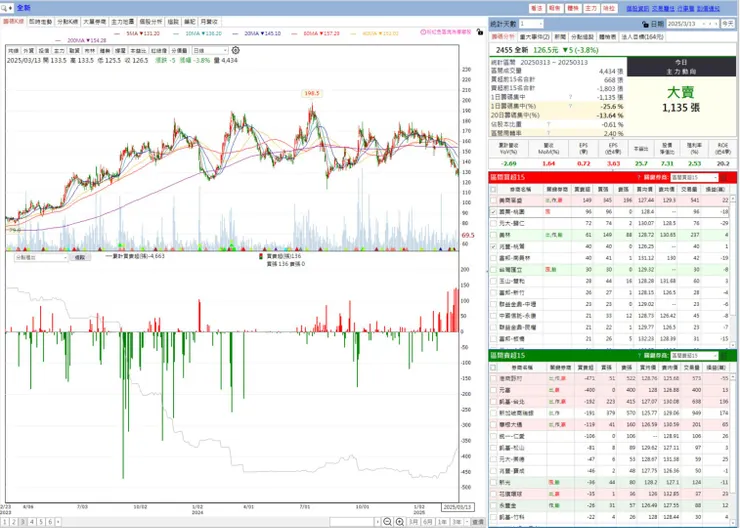Open the 個股資訊 link
Viewport: 740px width, 528px height.
pyautogui.click(x=638, y=8)
